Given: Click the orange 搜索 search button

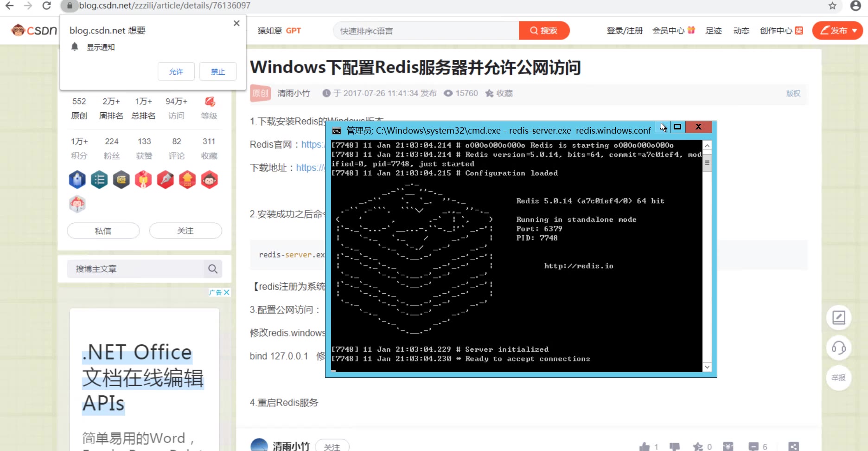Looking at the screenshot, I should point(544,31).
